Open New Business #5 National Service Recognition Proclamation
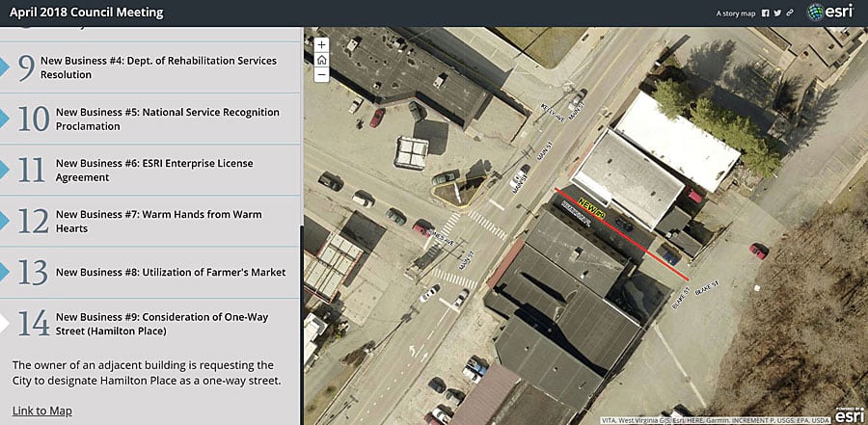Screen dimensions: 868x425 point(168,119)
